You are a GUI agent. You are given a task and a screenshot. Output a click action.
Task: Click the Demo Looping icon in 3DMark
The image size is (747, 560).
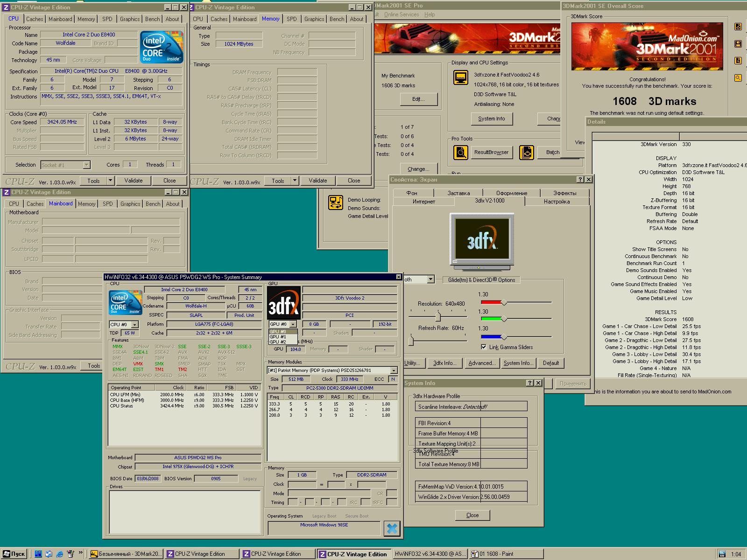(336, 203)
